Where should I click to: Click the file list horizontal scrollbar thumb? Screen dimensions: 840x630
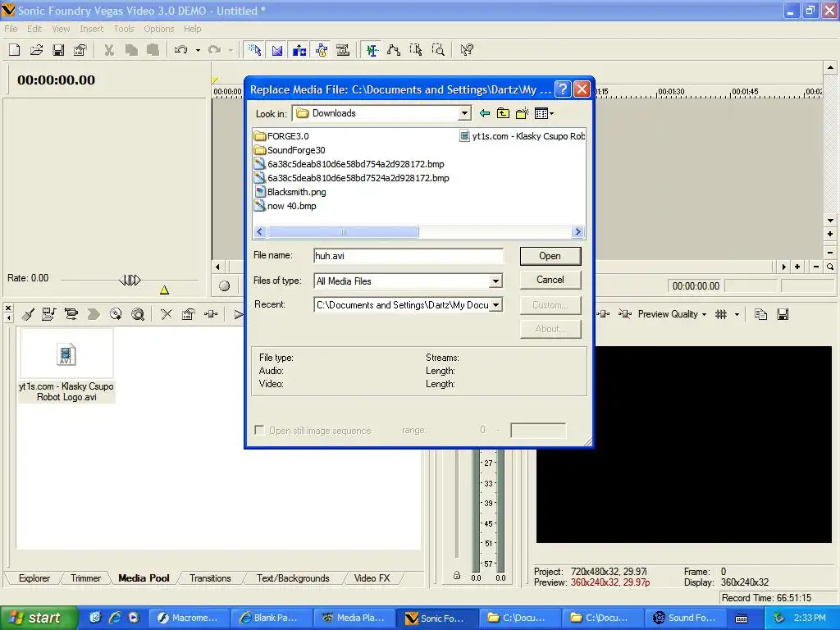click(343, 232)
